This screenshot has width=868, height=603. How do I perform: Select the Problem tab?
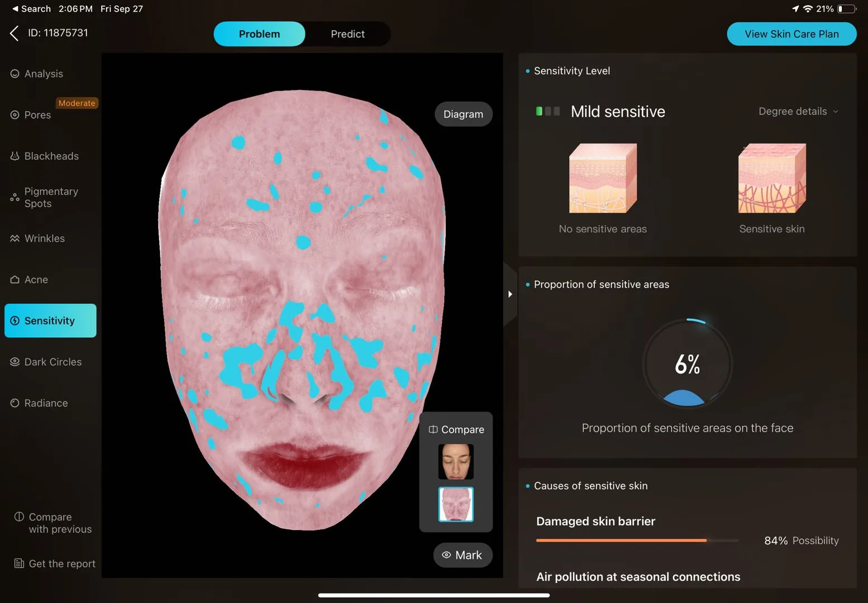pos(259,34)
